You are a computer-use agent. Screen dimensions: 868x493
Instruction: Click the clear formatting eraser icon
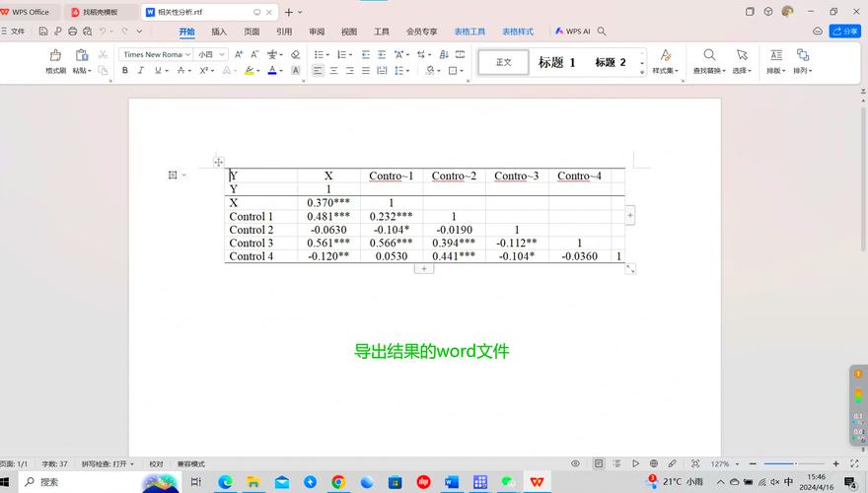click(x=295, y=55)
